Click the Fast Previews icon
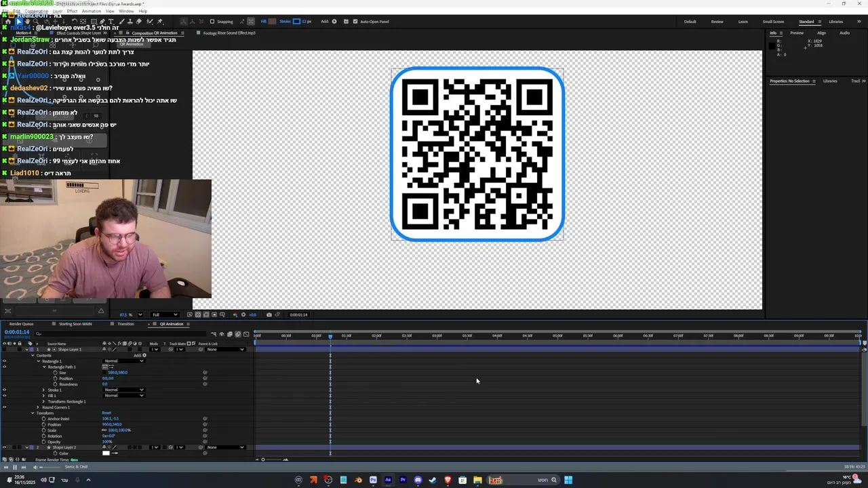868x488 pixels. point(190,314)
